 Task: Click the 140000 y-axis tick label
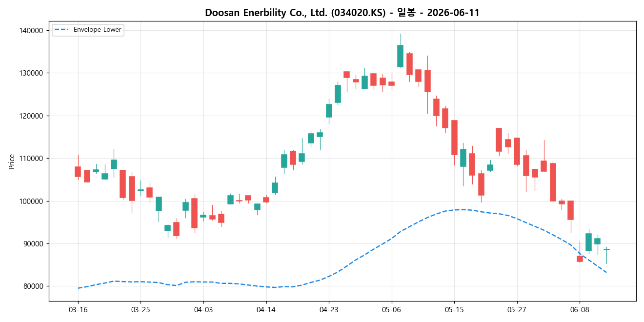click(x=31, y=30)
